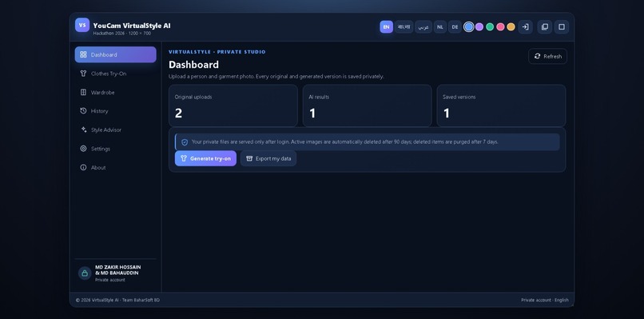Open the History page
The image size is (644, 319).
pos(115,111)
